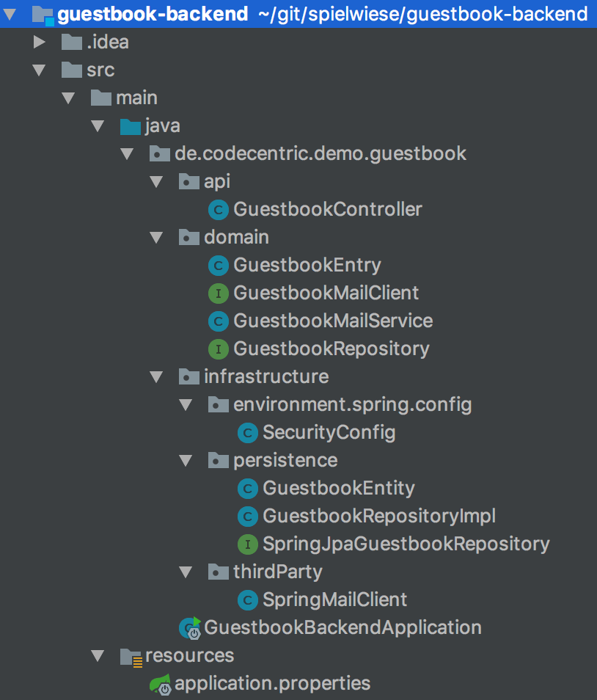
Task: Select the SpringMailClient class
Action: (x=334, y=600)
